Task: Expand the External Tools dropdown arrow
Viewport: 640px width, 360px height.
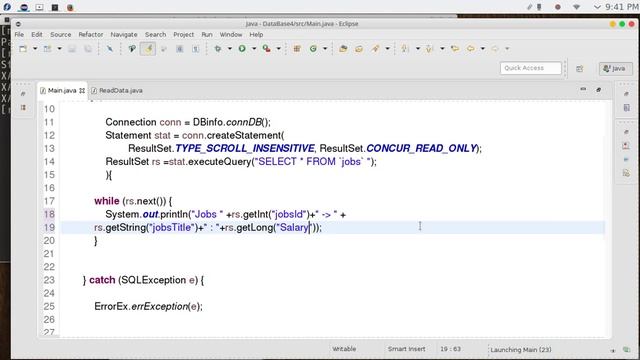Action: coord(278,49)
